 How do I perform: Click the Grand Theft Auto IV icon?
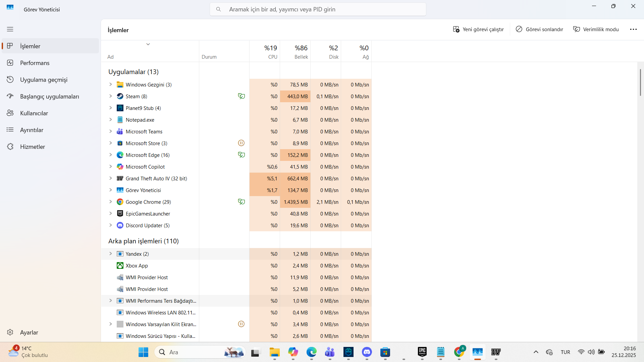[120, 178]
